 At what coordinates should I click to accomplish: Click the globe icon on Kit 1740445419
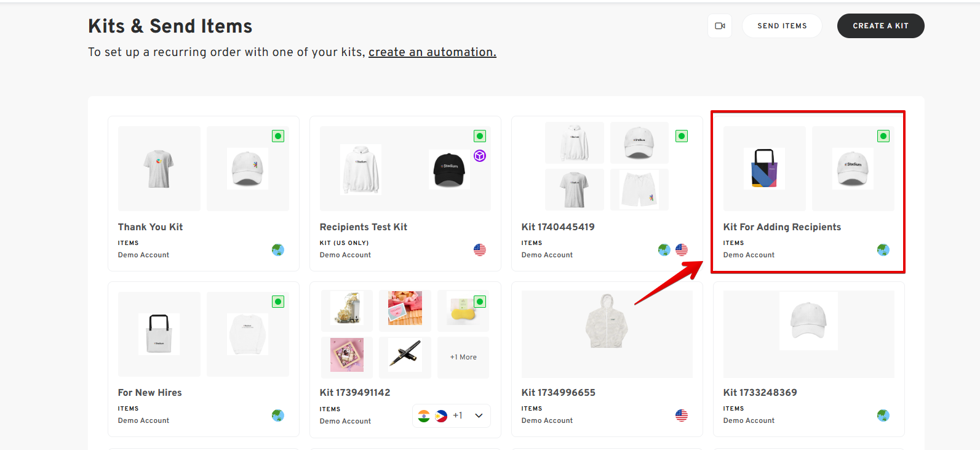[x=664, y=250]
